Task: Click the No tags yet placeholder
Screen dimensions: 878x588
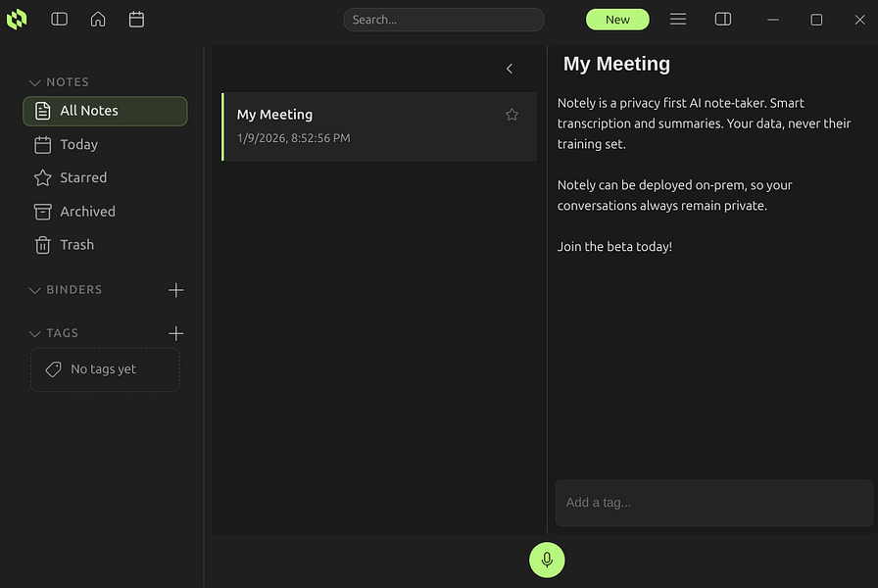Action: coord(105,369)
